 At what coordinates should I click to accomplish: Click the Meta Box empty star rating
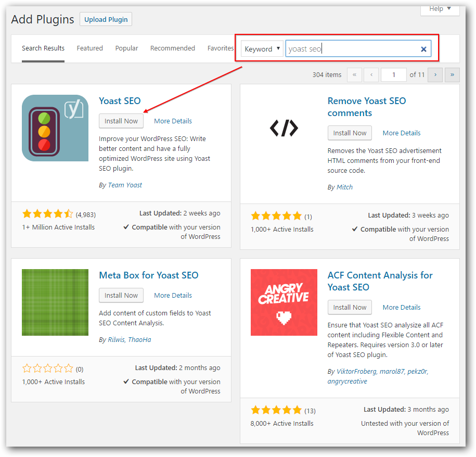[48, 369]
